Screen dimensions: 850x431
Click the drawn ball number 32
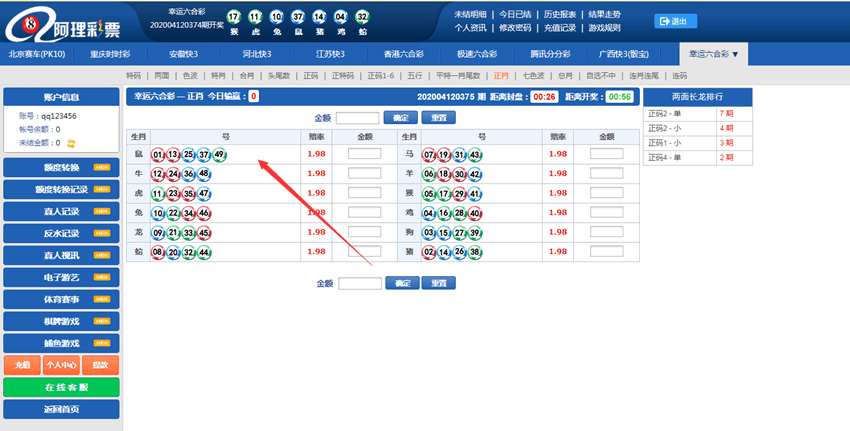[362, 17]
